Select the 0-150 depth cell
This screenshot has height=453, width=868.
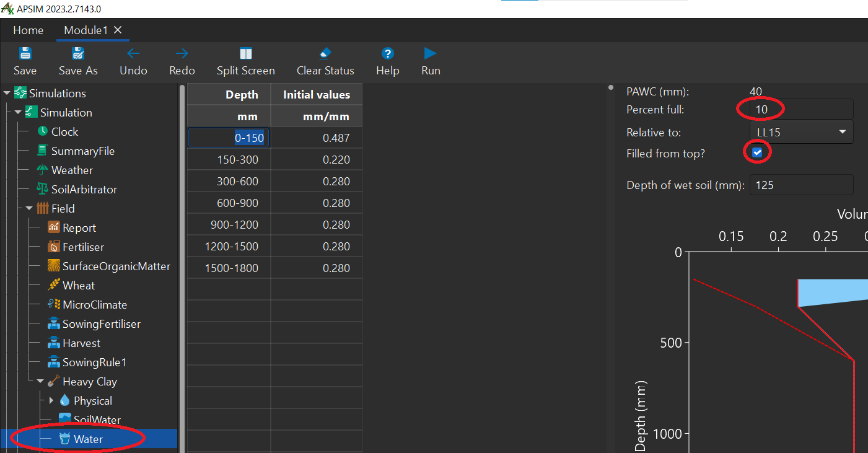click(229, 138)
